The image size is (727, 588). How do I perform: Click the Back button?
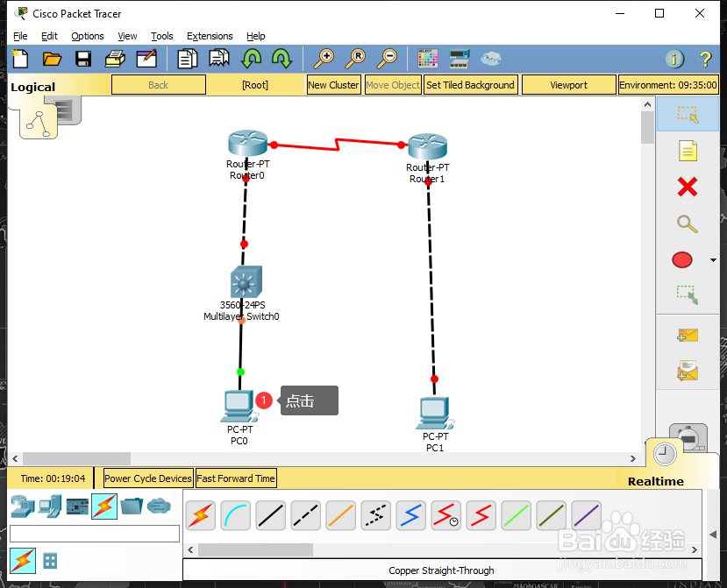point(159,85)
